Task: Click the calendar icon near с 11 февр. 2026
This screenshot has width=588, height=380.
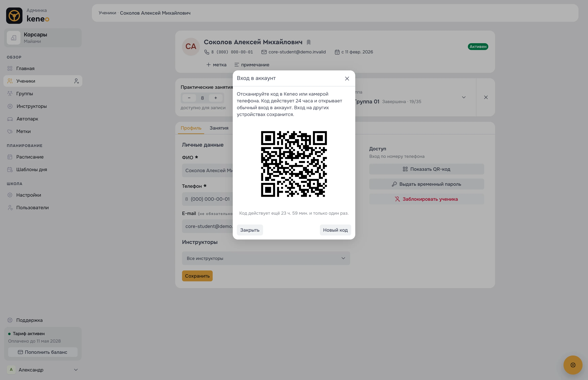Action: (337, 52)
